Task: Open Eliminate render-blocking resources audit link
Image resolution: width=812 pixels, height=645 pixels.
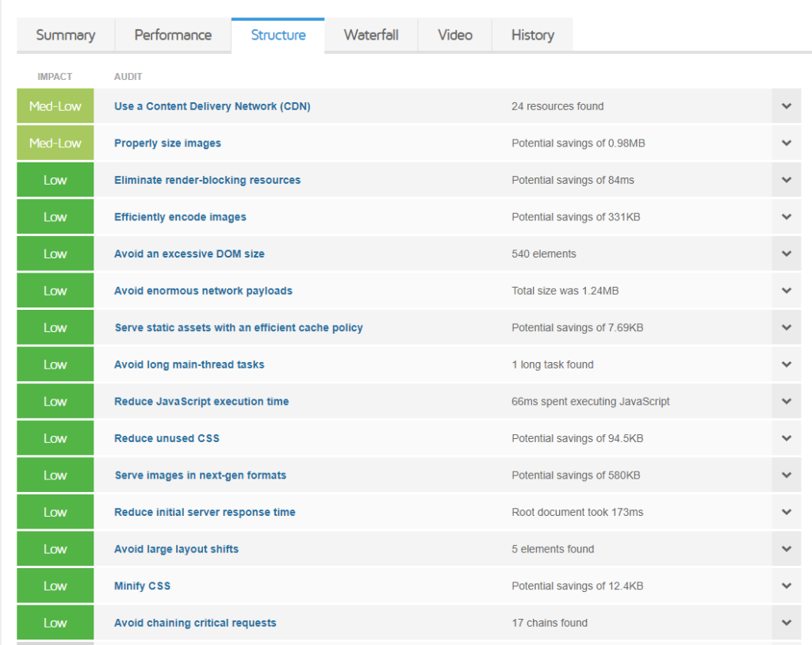Action: pos(207,180)
